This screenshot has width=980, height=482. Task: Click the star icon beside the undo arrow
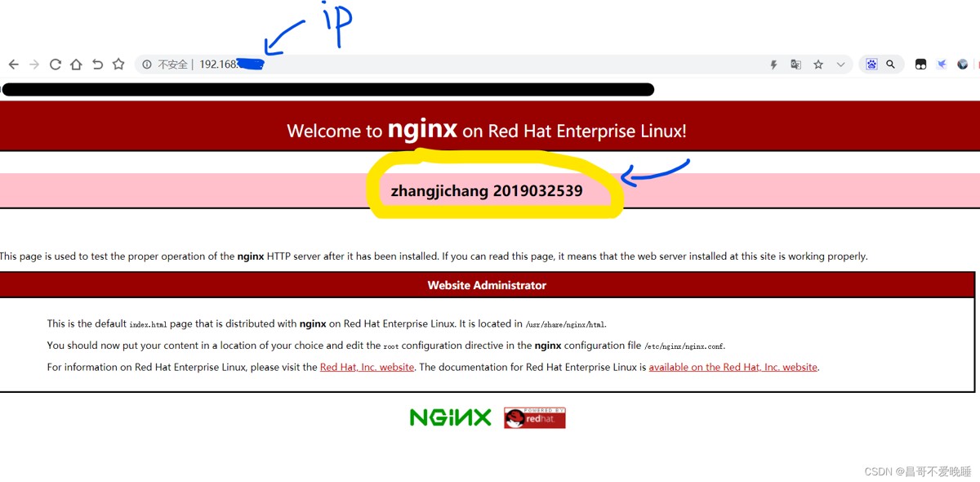(118, 64)
